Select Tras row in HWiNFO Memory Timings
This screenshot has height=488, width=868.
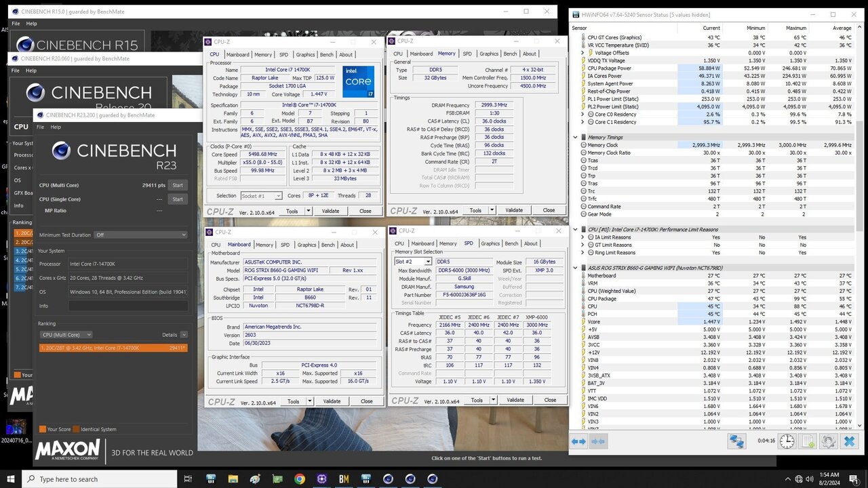click(x=715, y=183)
